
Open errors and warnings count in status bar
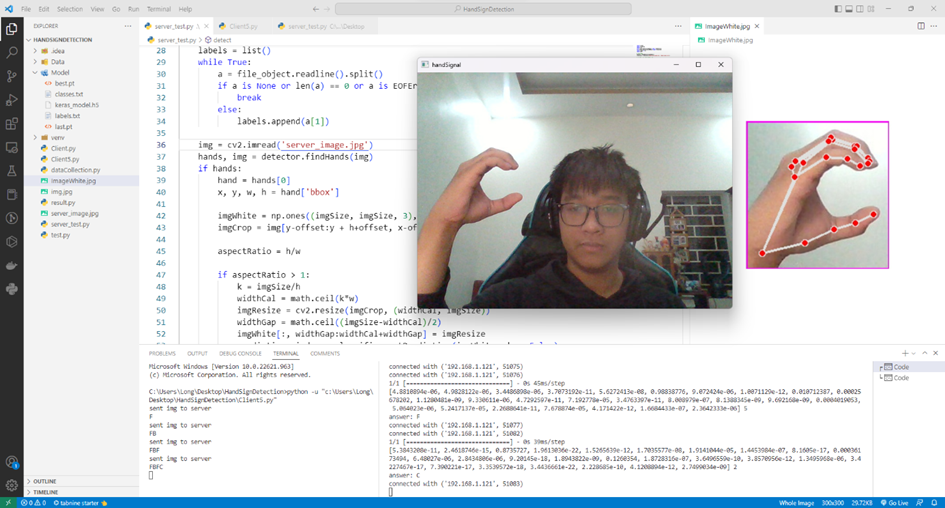click(x=33, y=503)
